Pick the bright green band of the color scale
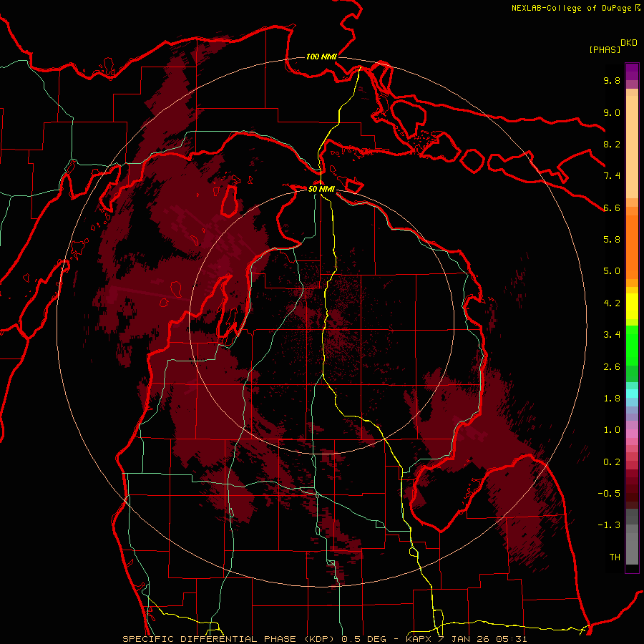This screenshot has height=644, width=644. [x=632, y=346]
